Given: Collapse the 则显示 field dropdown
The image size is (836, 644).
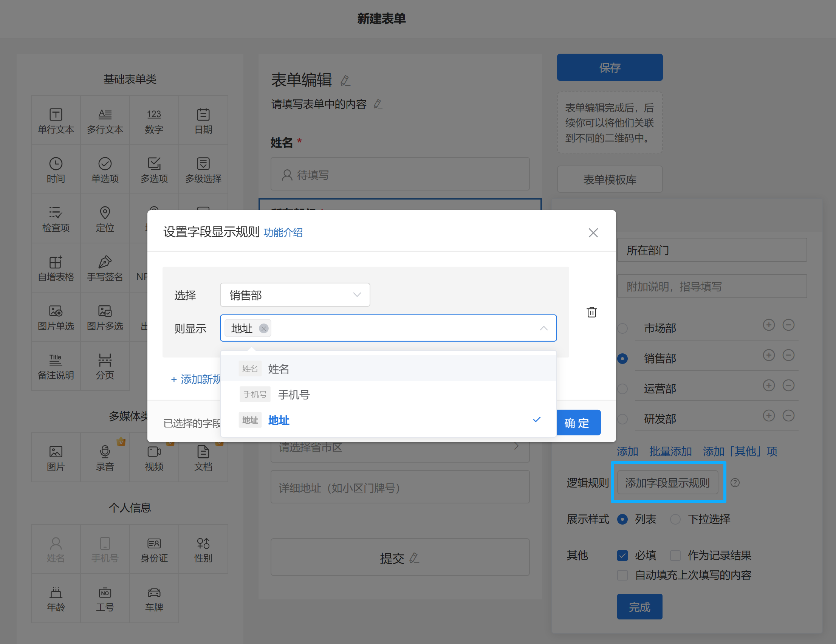Looking at the screenshot, I should click(543, 328).
